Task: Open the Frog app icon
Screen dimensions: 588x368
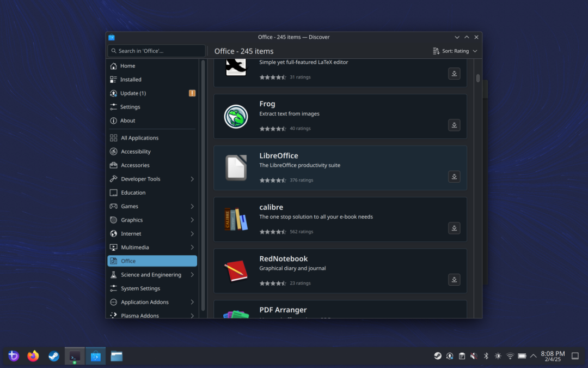Action: (236, 117)
